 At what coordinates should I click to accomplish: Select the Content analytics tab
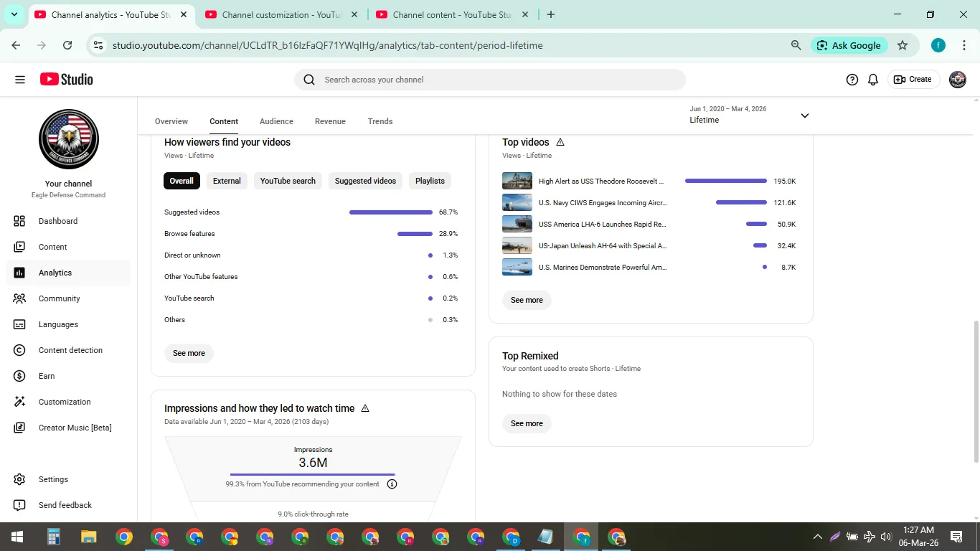(224, 121)
